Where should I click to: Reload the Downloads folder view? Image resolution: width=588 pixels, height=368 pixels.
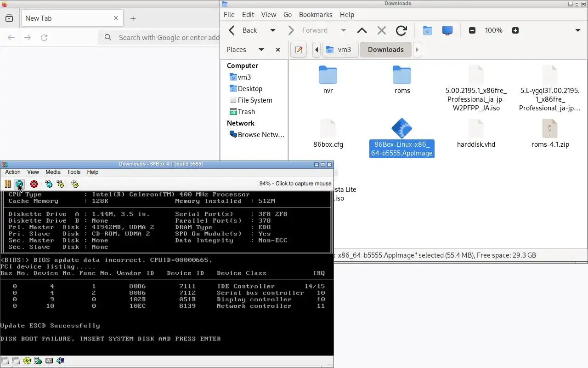pyautogui.click(x=401, y=30)
